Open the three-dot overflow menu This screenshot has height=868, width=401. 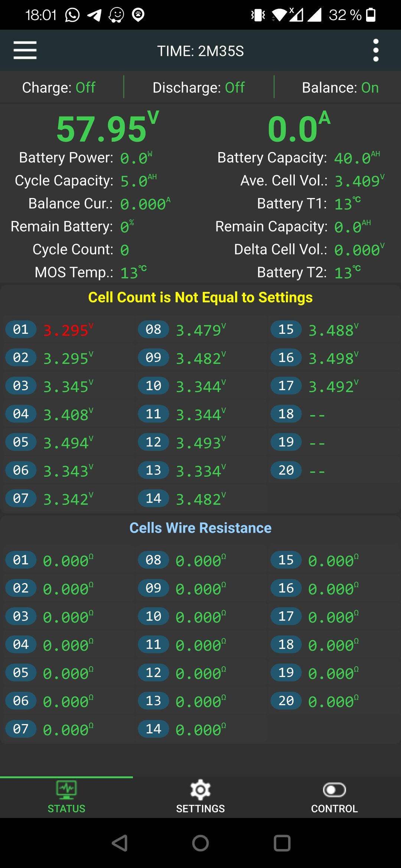(x=376, y=50)
